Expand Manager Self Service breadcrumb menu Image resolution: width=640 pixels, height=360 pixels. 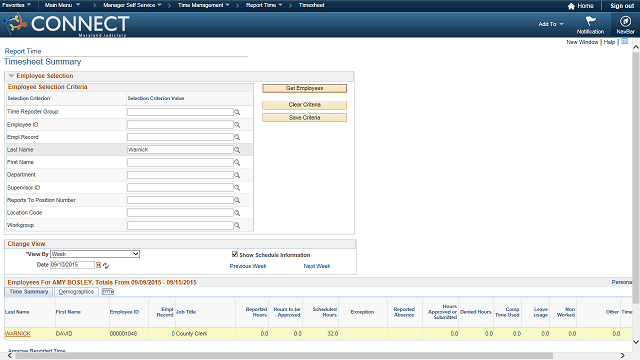pos(132,5)
